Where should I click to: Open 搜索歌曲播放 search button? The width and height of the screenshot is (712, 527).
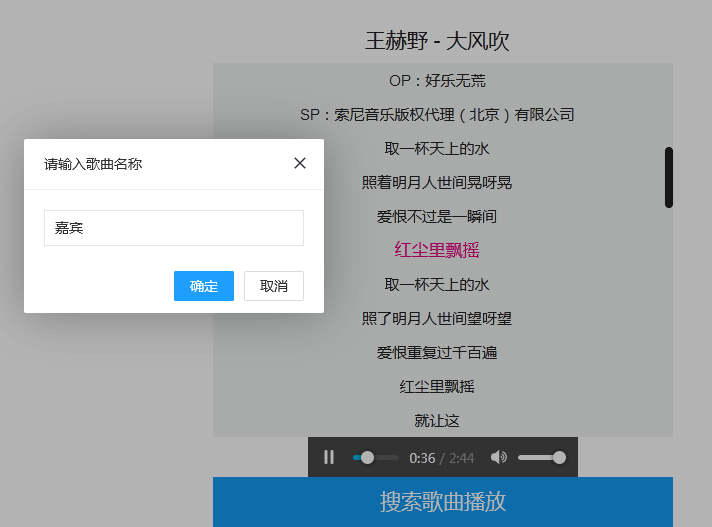(x=443, y=502)
